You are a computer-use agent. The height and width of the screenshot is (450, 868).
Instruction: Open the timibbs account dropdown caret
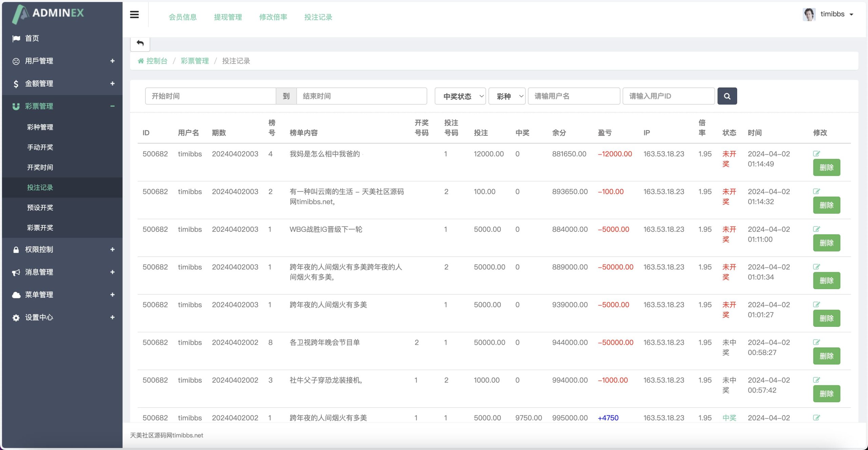pos(851,15)
